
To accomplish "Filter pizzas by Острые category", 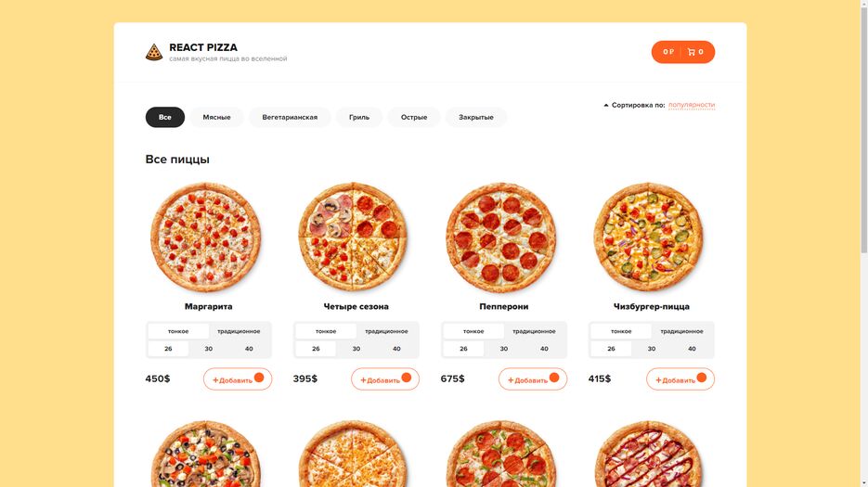I will pyautogui.click(x=414, y=117).
